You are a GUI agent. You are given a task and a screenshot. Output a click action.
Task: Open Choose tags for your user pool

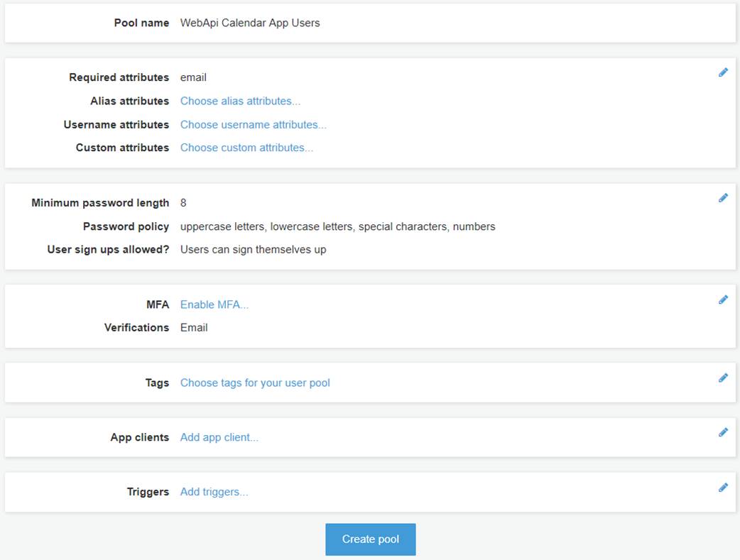(255, 383)
